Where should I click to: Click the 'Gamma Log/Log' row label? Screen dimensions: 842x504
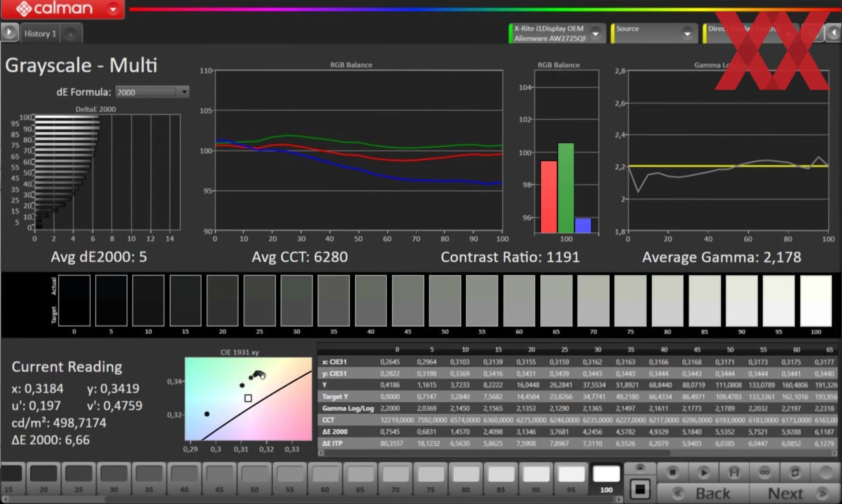point(348,408)
